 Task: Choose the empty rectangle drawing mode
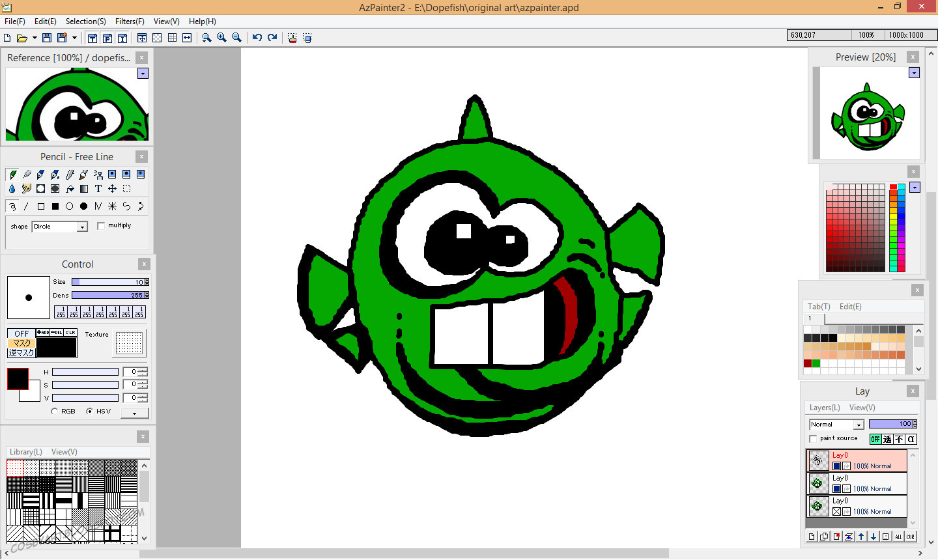(x=41, y=206)
